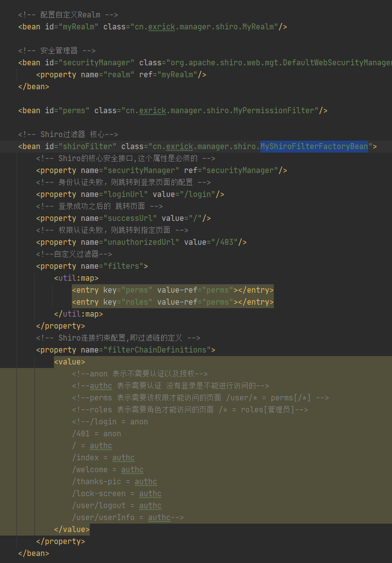392x563 pixels.
Task: Click the id value 'shiroFilter'
Action: pos(90,147)
